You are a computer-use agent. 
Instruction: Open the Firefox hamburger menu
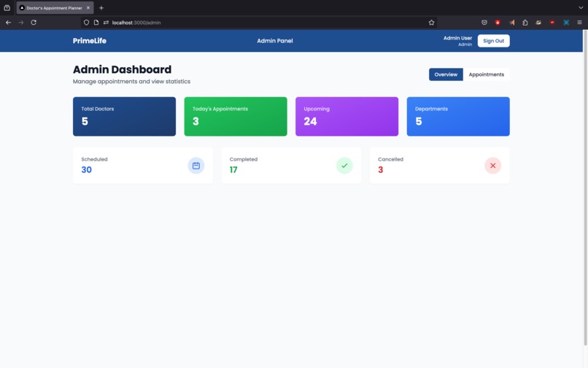[x=579, y=23]
